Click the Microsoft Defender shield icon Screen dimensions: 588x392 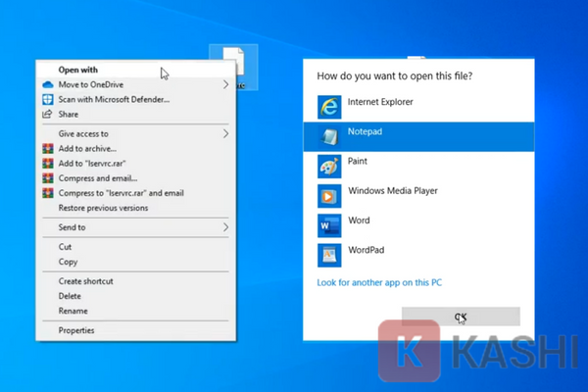pos(46,100)
